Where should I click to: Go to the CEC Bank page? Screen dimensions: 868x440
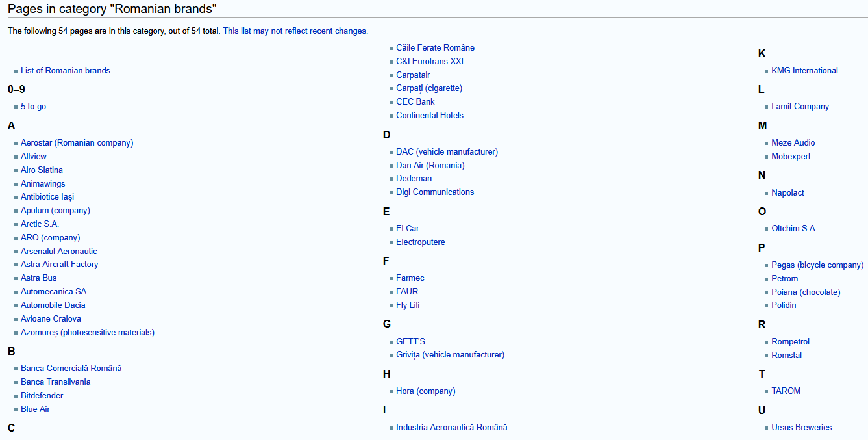(x=415, y=101)
